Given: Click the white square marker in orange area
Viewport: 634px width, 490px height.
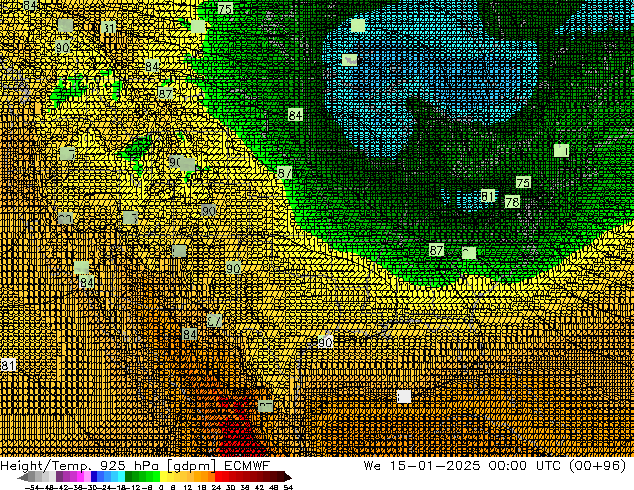Looking at the screenshot, I should [404, 397].
